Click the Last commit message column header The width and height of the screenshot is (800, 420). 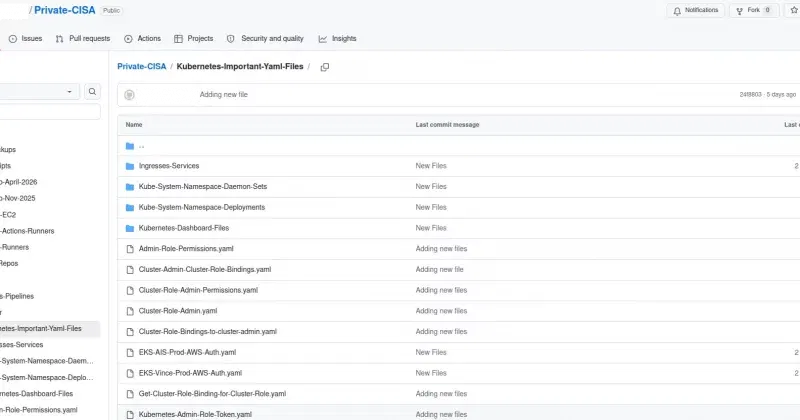click(447, 125)
